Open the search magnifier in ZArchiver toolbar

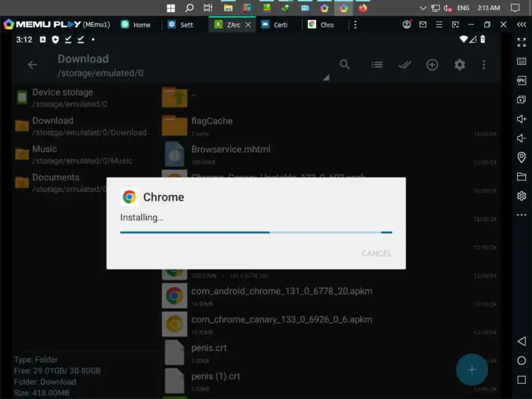[344, 64]
